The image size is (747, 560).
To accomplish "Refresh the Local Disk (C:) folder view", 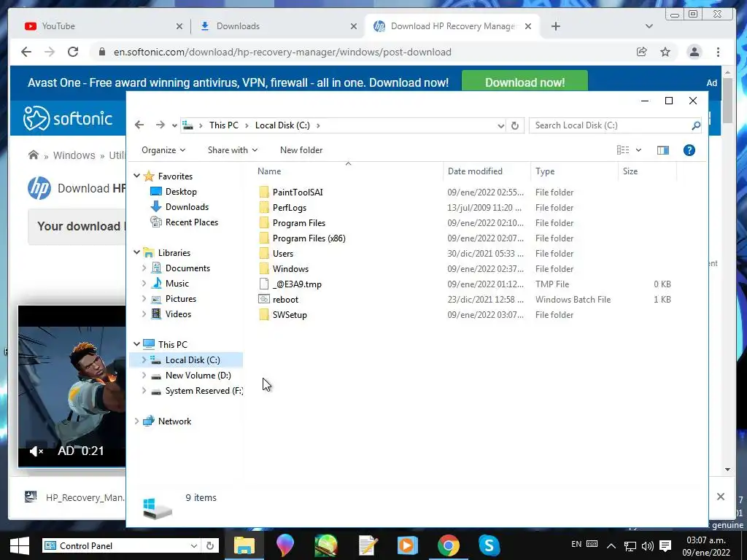I will (x=515, y=125).
